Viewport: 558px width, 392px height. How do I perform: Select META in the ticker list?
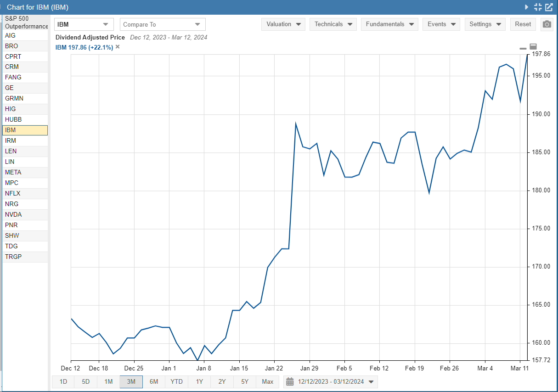pos(25,173)
